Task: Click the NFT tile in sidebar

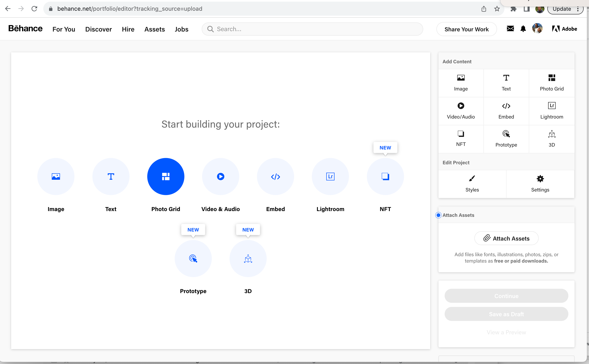Action: (x=461, y=139)
